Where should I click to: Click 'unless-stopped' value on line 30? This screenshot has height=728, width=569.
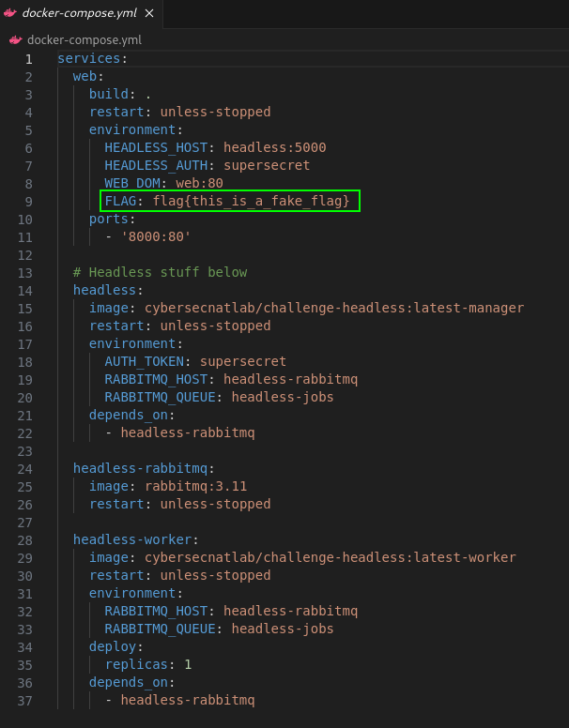point(215,575)
